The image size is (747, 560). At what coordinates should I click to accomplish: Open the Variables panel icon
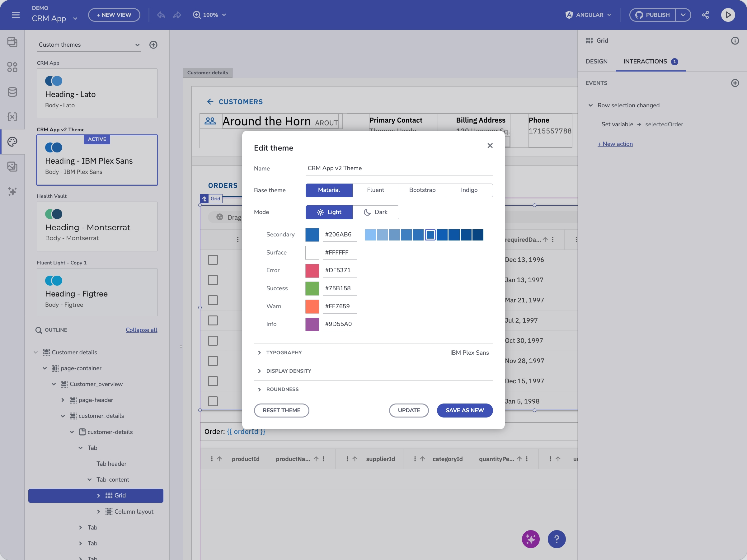(12, 117)
